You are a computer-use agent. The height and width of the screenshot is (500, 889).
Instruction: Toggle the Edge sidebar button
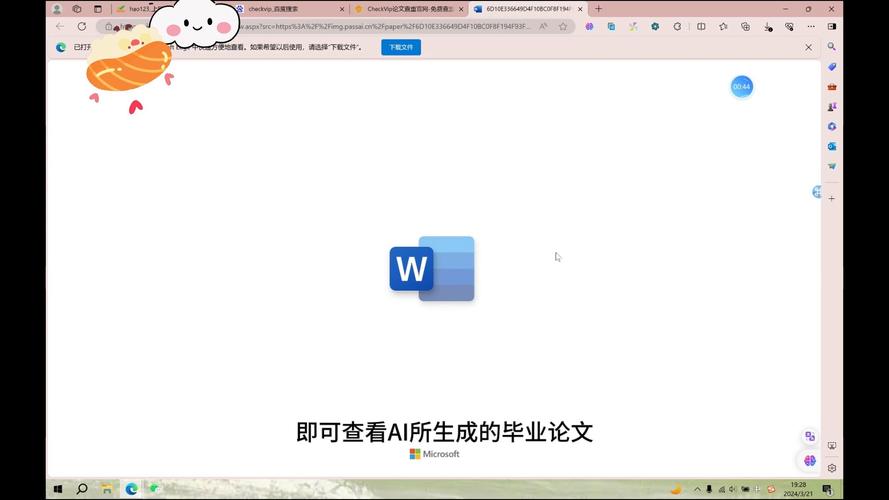832,27
